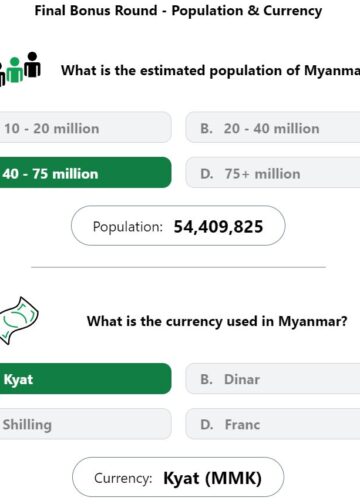Click the Currency Kyat (MMK) result pill

178,477
